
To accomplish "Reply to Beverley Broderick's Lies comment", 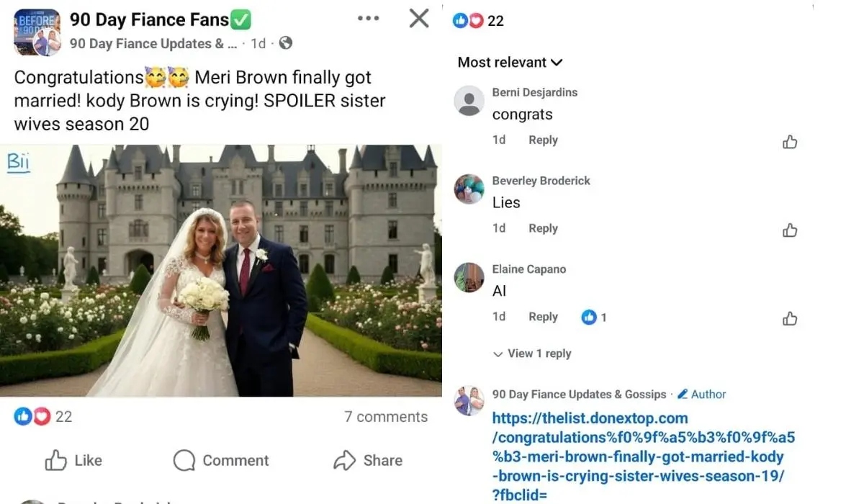I will click(543, 228).
